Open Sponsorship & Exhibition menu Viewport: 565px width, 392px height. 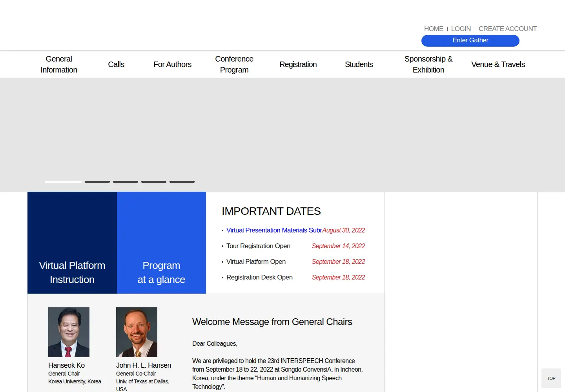pos(428,64)
